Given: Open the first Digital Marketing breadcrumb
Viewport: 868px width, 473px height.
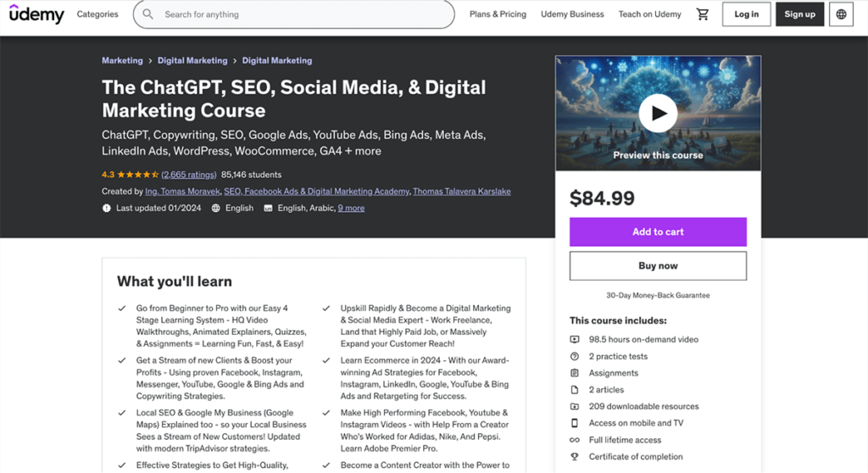Looking at the screenshot, I should pos(192,60).
